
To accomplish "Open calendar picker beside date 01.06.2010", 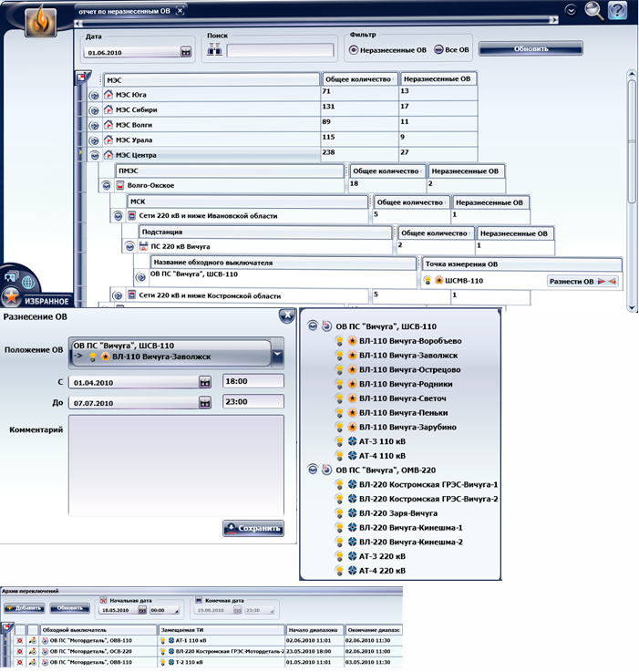I will point(186,53).
